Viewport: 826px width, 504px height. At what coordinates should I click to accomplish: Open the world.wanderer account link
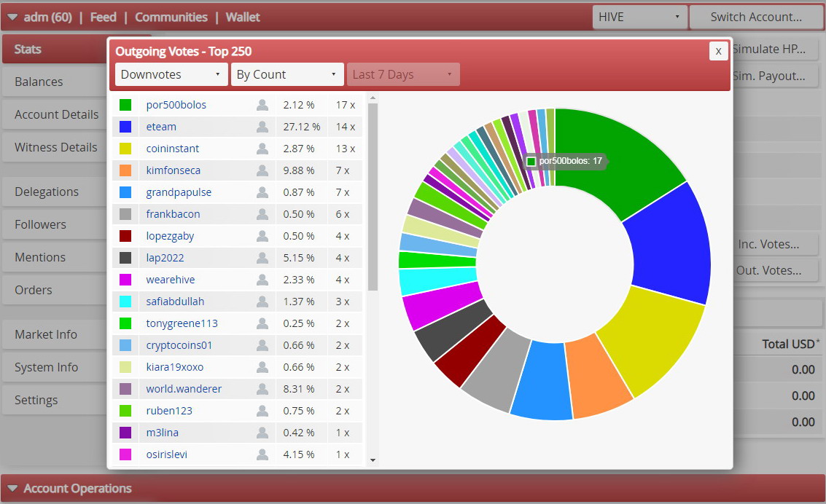[184, 389]
